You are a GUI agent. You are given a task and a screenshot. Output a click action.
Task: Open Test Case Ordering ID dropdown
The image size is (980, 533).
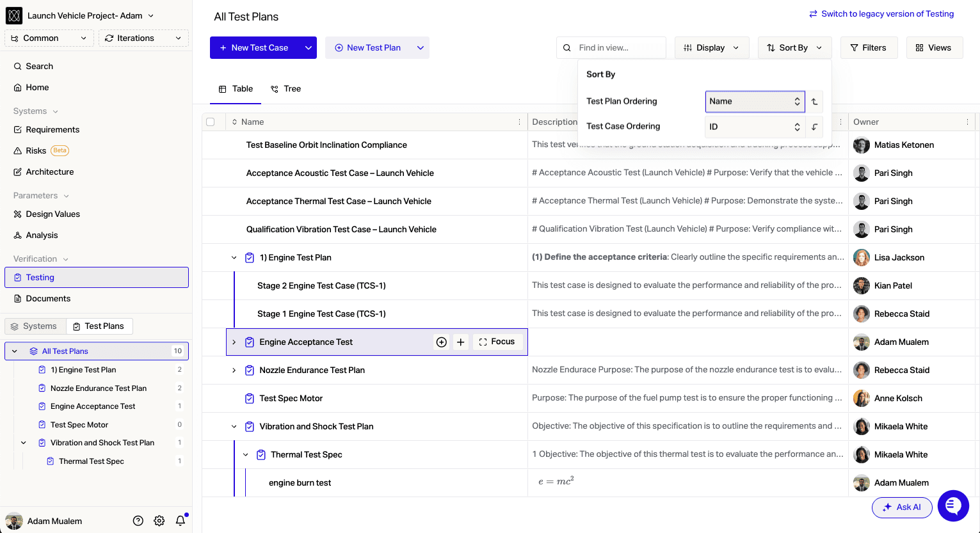coord(755,127)
